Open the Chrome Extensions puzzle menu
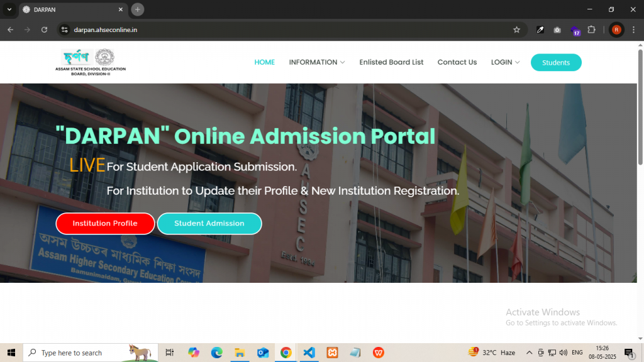This screenshot has width=644, height=362. pyautogui.click(x=591, y=30)
